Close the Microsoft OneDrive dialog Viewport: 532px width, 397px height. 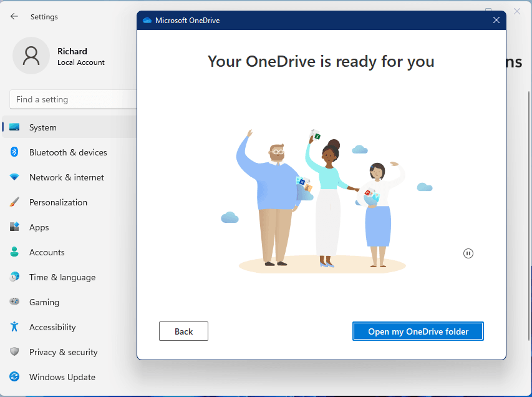click(496, 21)
